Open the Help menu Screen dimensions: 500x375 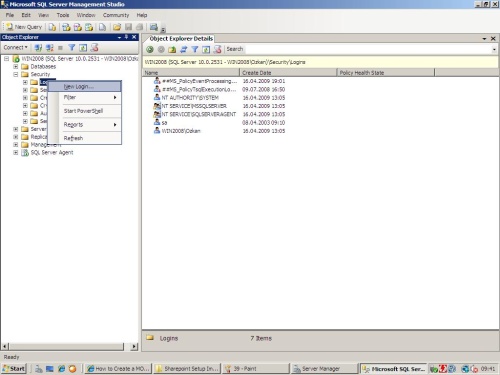(x=142, y=15)
